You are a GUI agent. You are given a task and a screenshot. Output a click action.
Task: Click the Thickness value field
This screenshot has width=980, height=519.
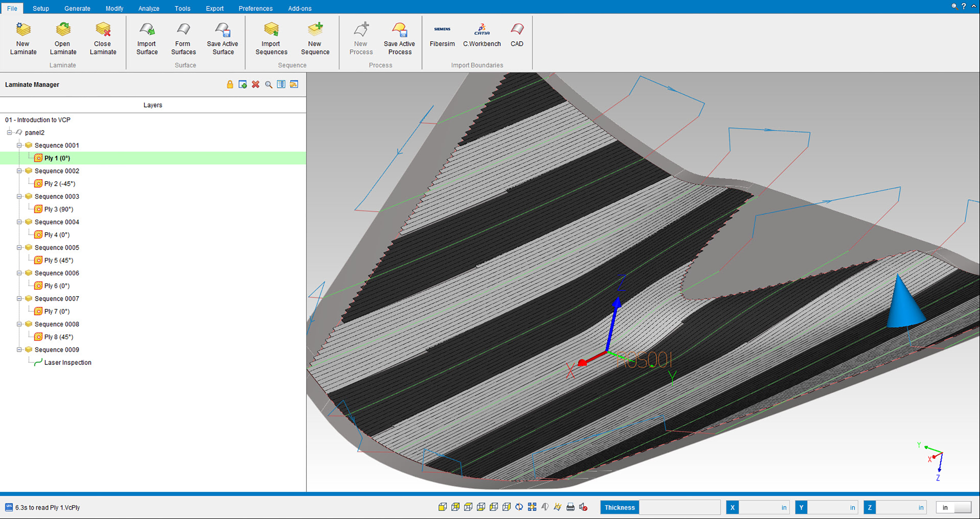click(x=679, y=507)
